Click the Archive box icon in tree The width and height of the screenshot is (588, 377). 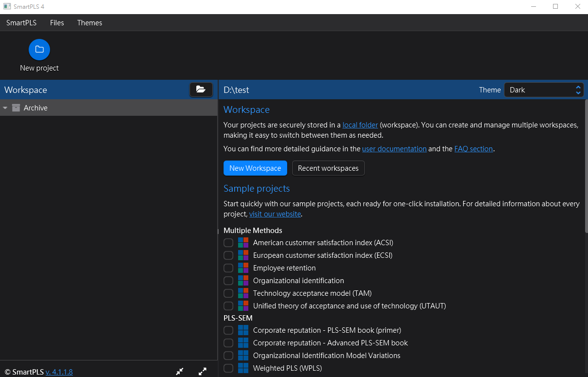coord(16,108)
